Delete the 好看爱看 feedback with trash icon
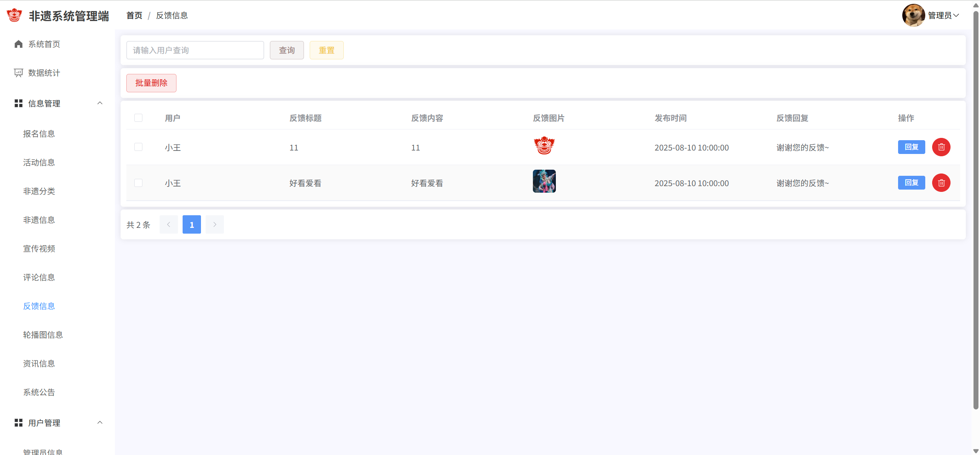 (941, 183)
